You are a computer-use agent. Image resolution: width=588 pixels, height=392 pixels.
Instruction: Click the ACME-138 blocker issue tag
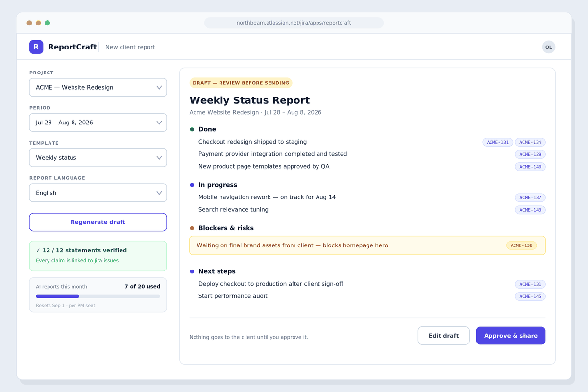[x=521, y=245]
